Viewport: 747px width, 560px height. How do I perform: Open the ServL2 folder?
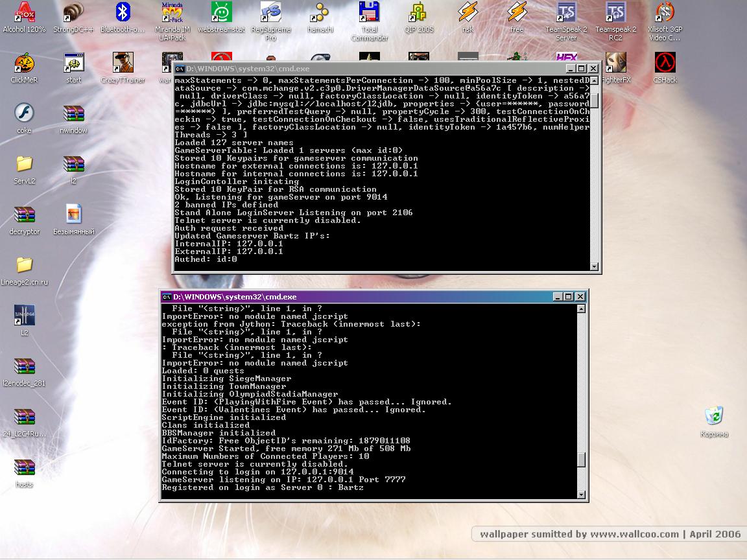point(24,164)
